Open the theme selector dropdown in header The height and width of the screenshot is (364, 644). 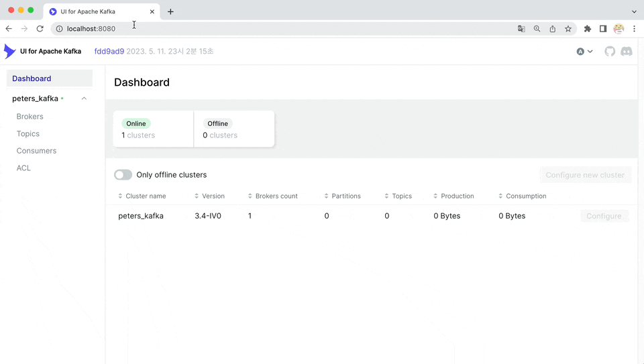pos(584,52)
